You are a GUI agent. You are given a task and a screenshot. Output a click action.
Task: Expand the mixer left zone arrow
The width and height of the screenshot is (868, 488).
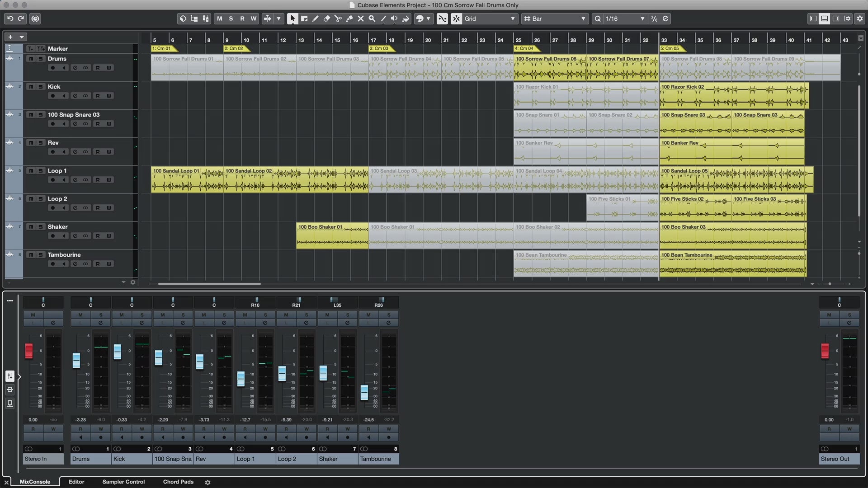(19, 376)
